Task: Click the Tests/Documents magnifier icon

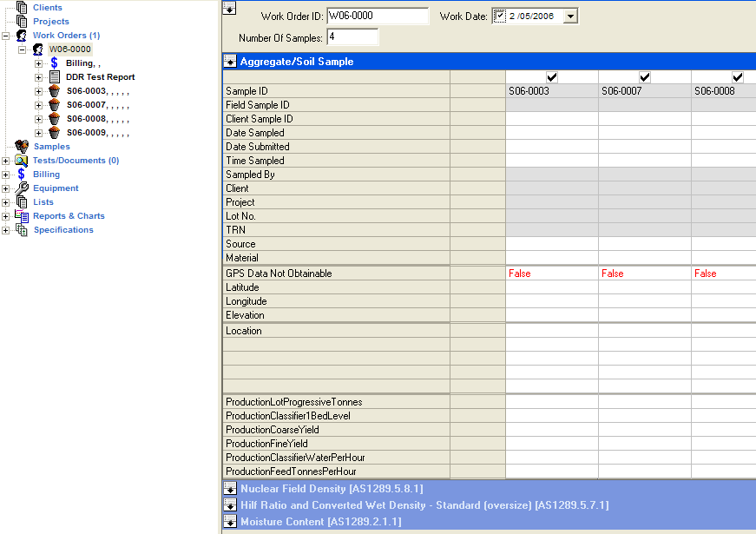Action: 22,161
